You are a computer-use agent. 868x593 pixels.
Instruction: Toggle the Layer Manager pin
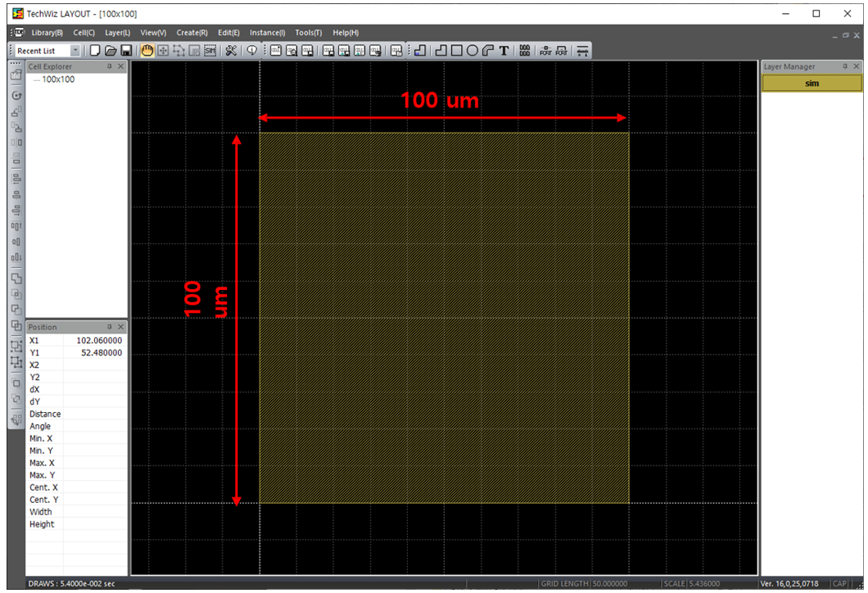(x=845, y=66)
